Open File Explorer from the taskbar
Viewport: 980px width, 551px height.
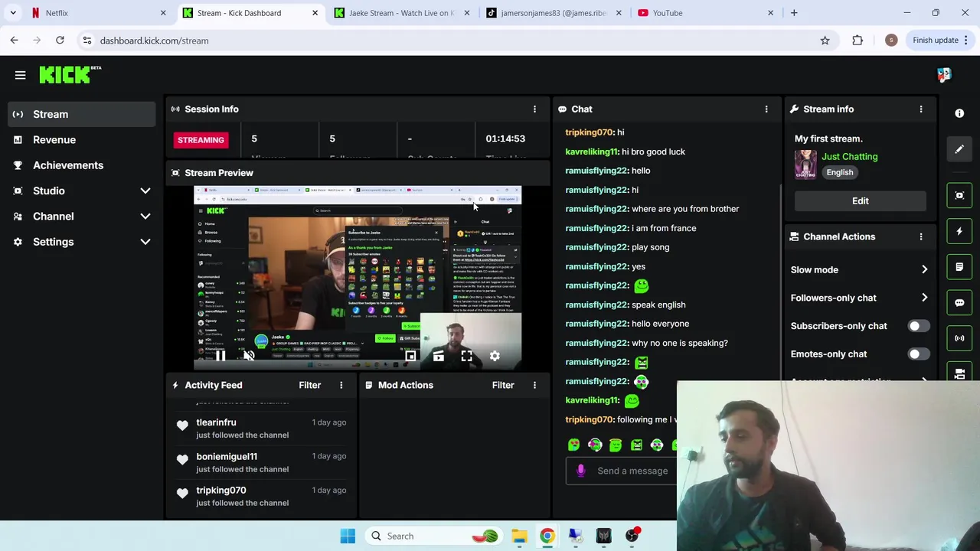(x=519, y=536)
